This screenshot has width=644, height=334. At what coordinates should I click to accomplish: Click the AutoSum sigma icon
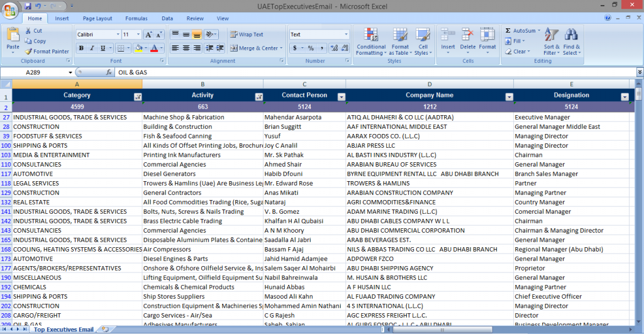click(508, 30)
